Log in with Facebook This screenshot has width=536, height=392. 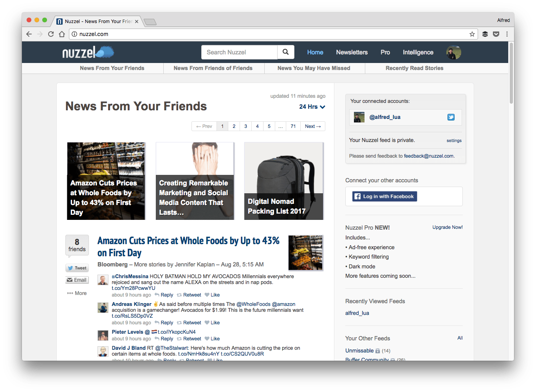[x=384, y=196]
